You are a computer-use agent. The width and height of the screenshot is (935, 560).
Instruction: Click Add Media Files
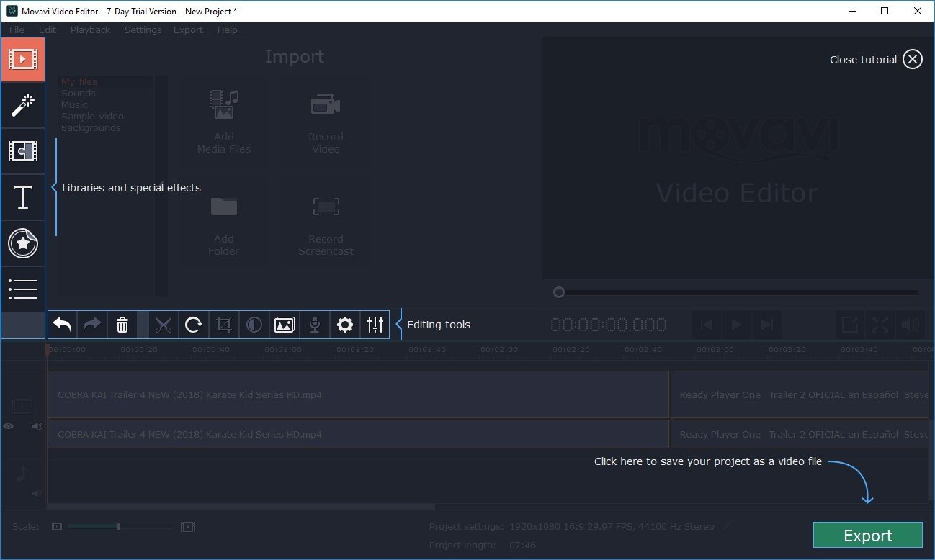(x=224, y=122)
